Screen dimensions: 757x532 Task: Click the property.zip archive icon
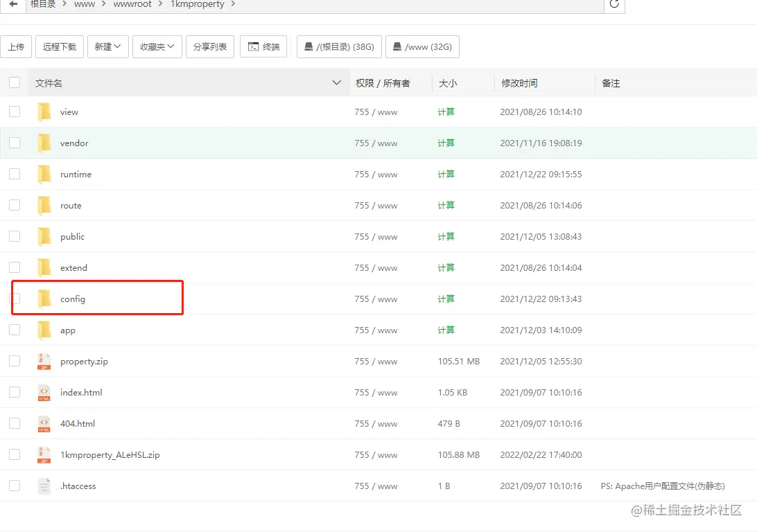[x=44, y=362]
